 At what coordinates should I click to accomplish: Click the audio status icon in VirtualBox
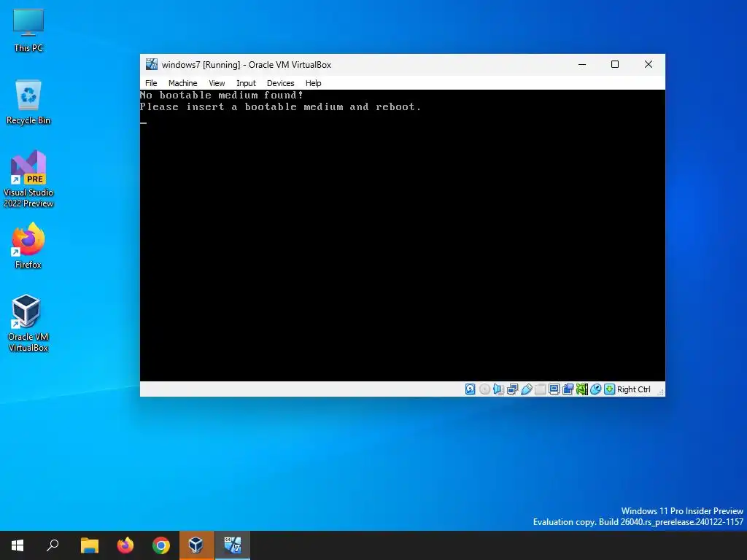click(x=498, y=389)
